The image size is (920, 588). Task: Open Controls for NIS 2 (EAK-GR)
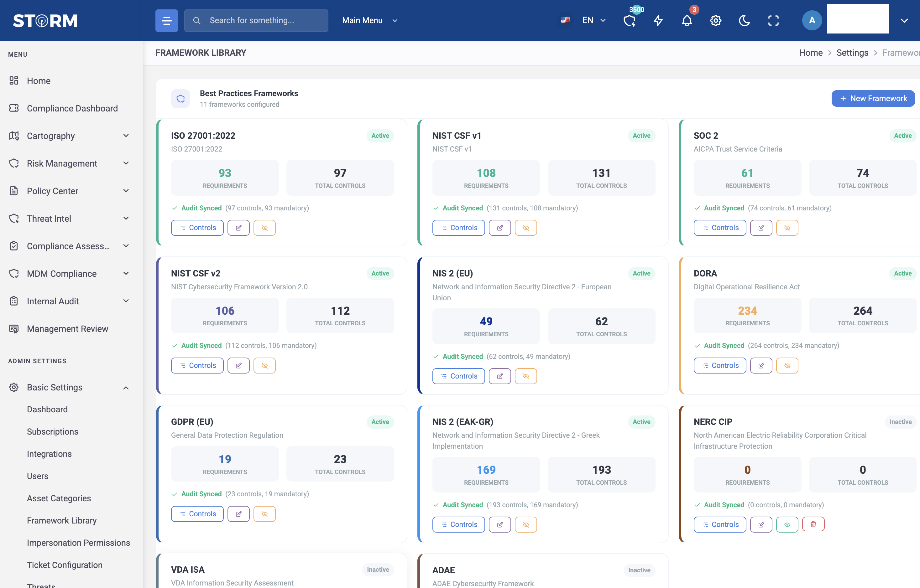coord(458,524)
